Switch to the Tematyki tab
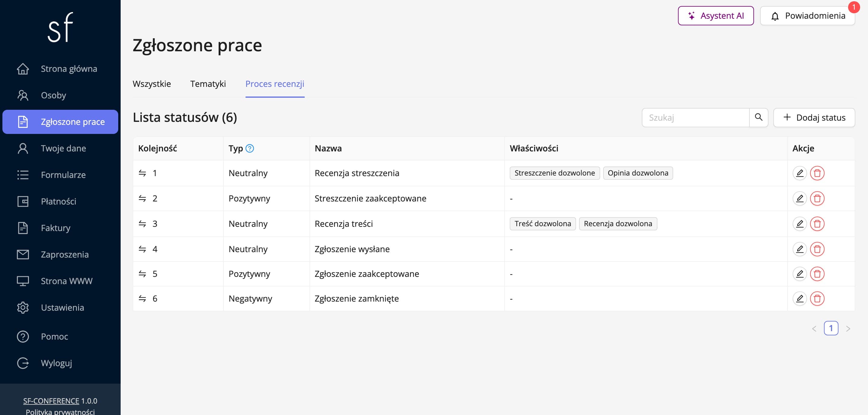This screenshot has width=868, height=415. coord(208,84)
